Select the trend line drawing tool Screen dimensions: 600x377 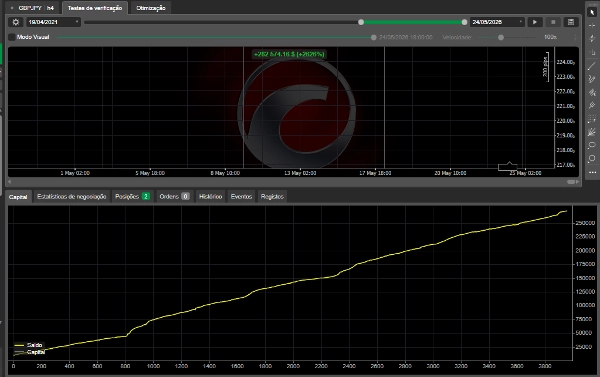tap(592, 66)
